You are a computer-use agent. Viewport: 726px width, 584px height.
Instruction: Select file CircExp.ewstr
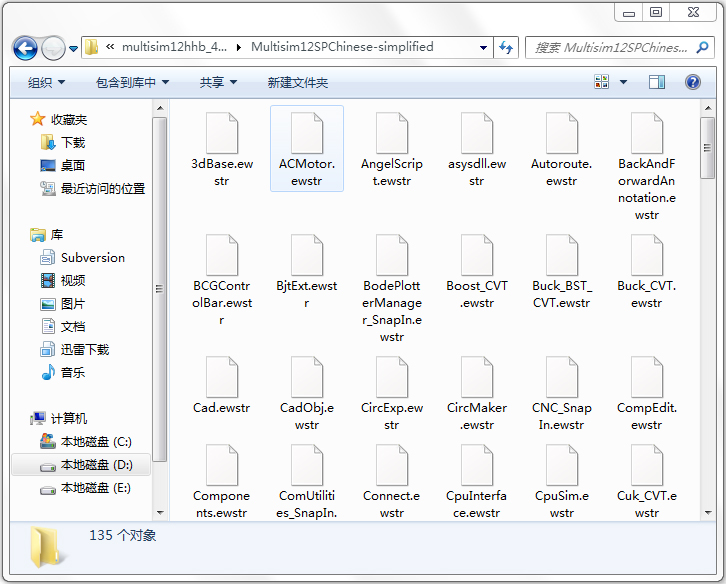coord(392,393)
